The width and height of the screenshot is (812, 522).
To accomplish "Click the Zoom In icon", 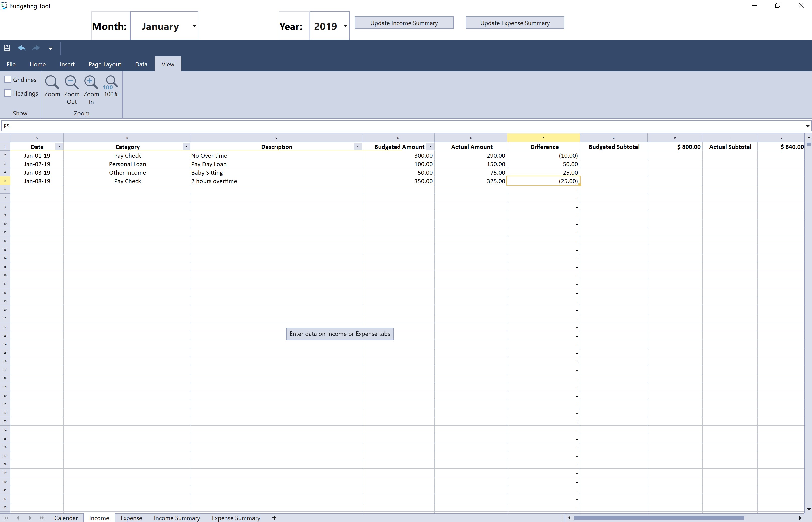I will point(91,83).
